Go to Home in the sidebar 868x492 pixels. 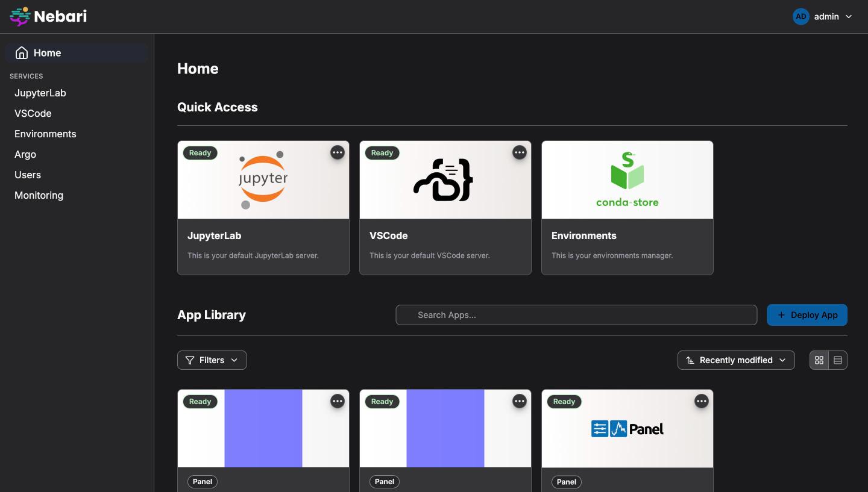(77, 53)
